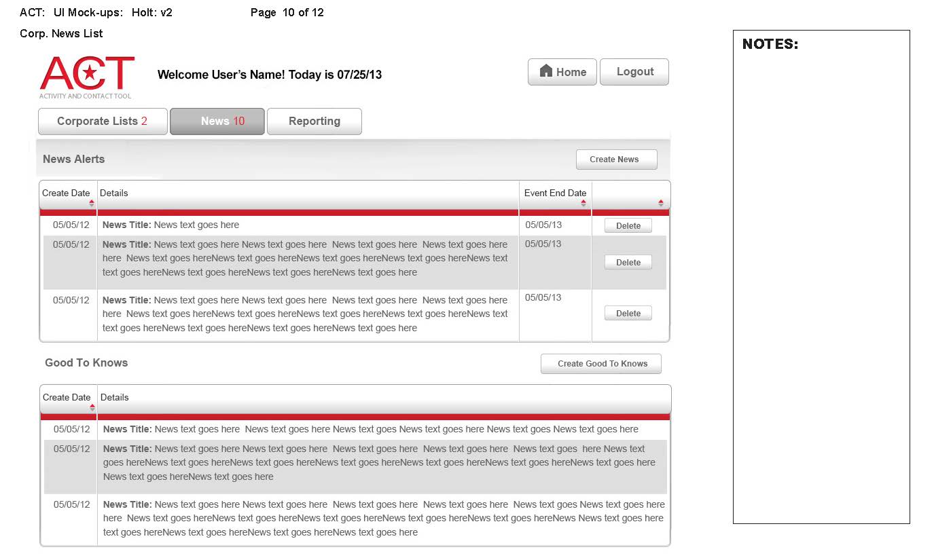
Task: Delete the third news alert row
Action: point(628,314)
